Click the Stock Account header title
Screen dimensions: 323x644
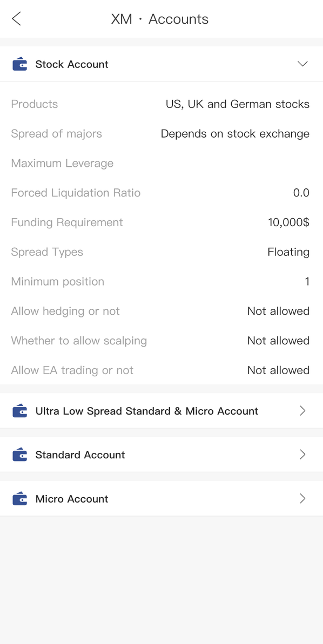(x=72, y=64)
